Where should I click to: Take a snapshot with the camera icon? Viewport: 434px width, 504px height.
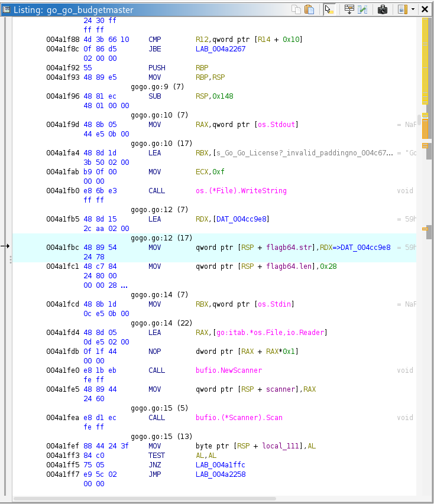(x=382, y=9)
